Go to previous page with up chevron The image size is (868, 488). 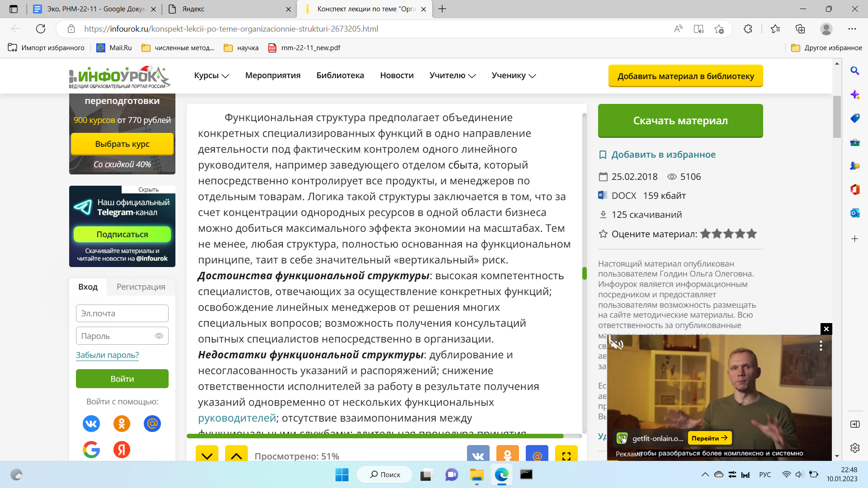(236, 454)
